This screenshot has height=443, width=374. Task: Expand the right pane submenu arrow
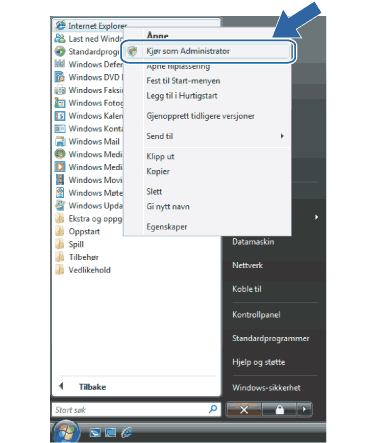tap(316, 217)
